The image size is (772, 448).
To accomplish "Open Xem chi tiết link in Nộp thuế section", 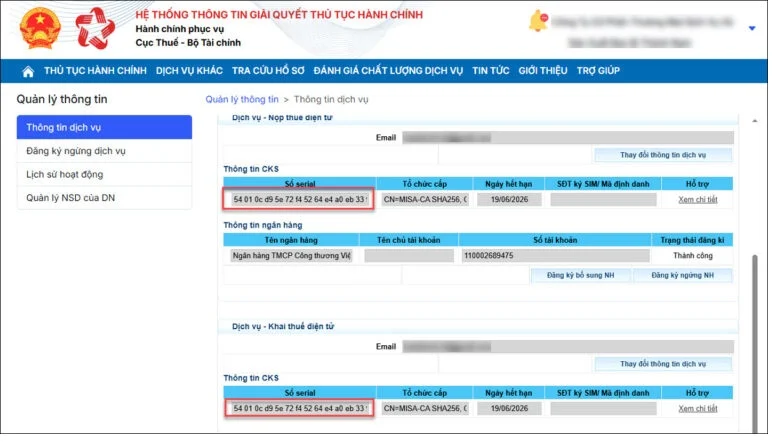I will coord(698,199).
